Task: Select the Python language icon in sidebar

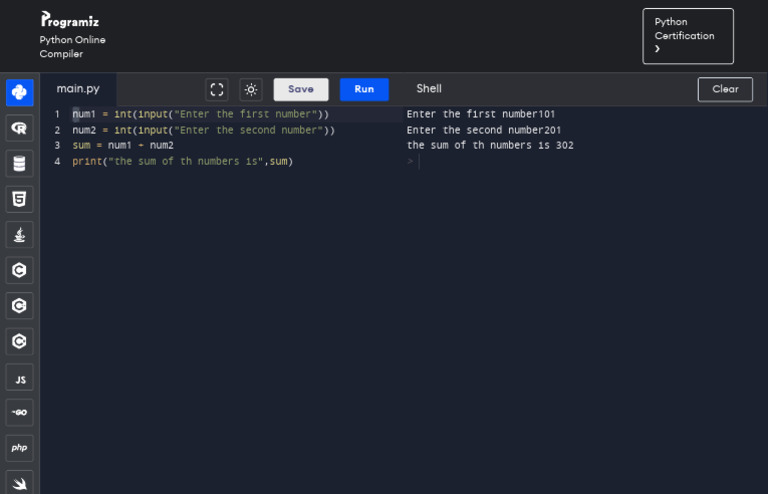Action: (x=20, y=93)
